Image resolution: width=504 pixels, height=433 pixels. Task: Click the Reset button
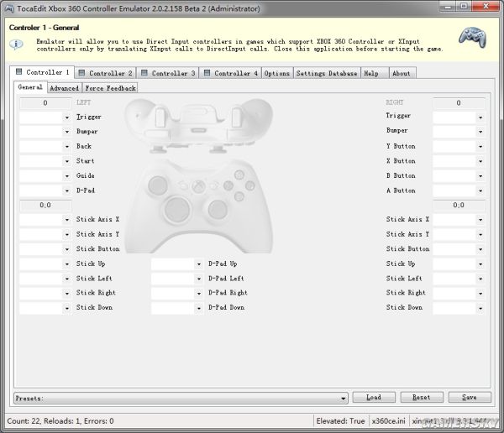click(422, 398)
